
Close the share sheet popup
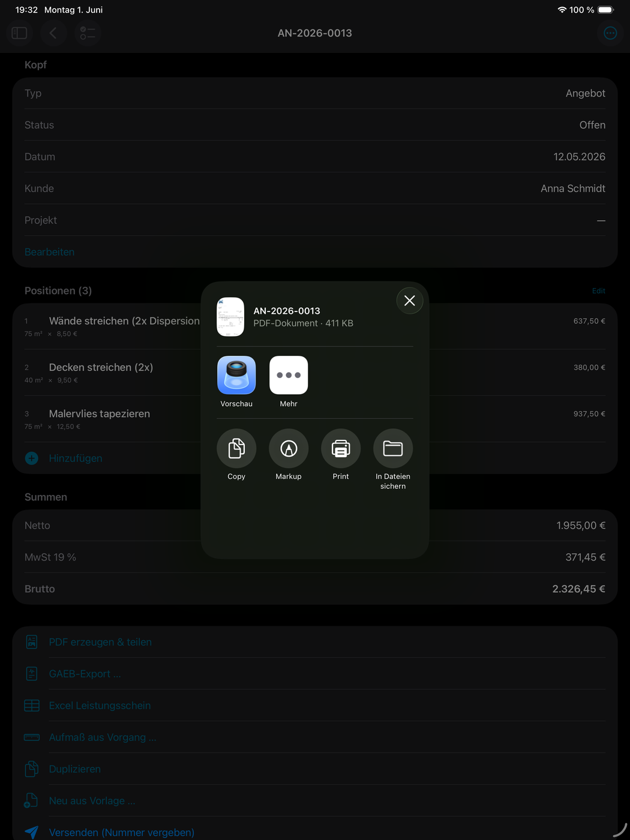[410, 301]
